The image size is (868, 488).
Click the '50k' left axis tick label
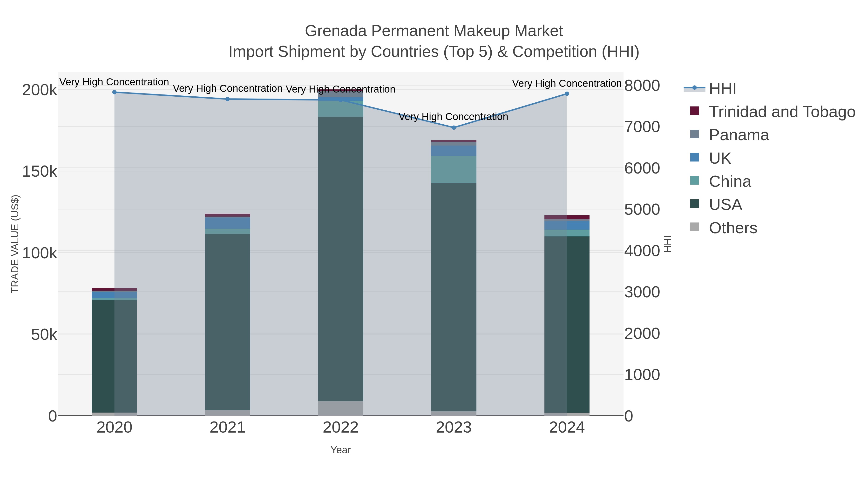tap(44, 334)
